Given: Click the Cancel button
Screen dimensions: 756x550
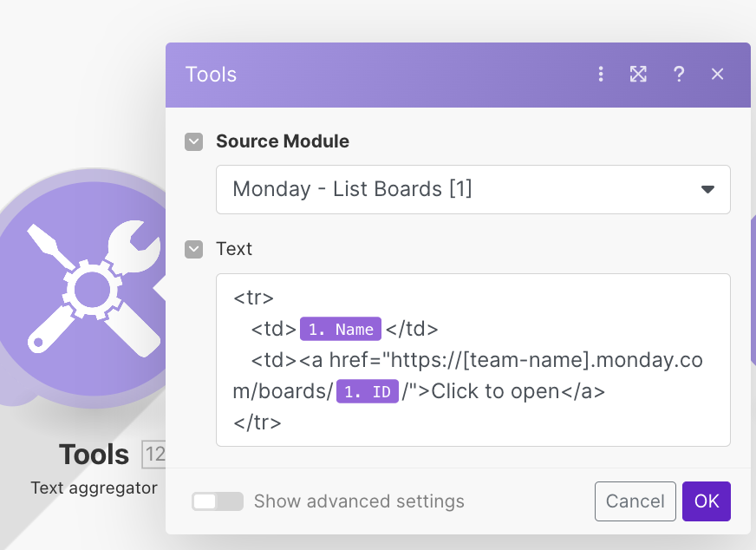Looking at the screenshot, I should 635,501.
